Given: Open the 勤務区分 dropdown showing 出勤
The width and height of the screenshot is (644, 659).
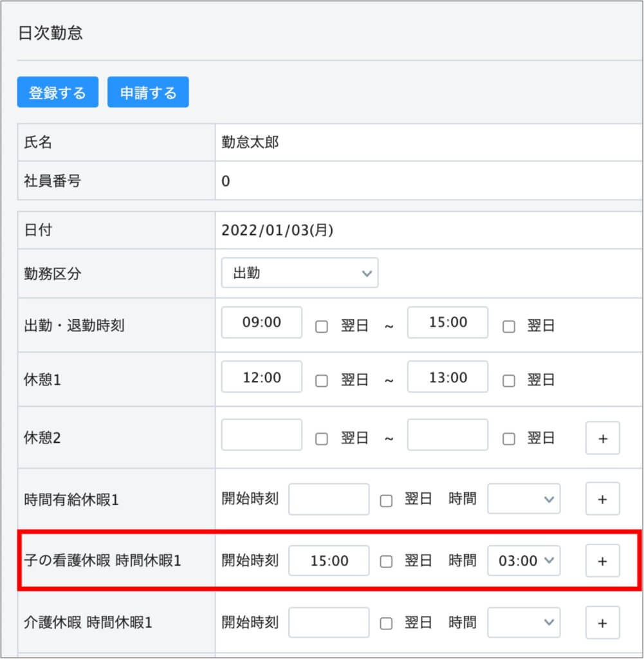Looking at the screenshot, I should [x=300, y=273].
